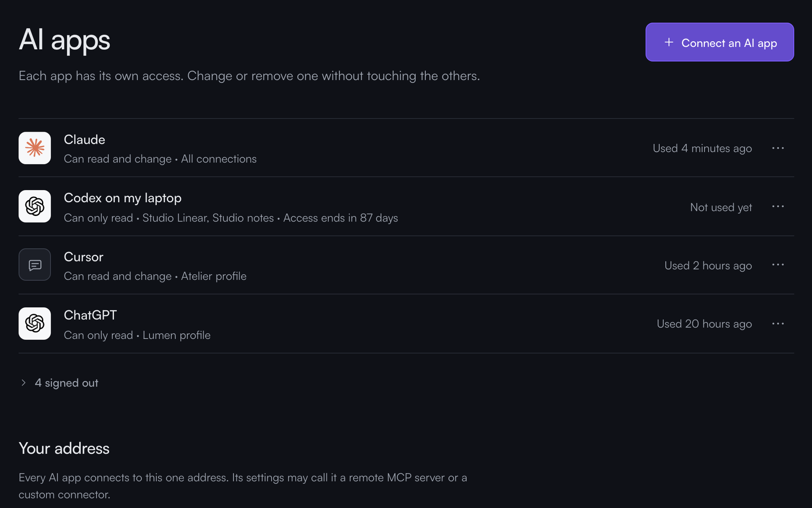This screenshot has height=508, width=812.
Task: Select the Codex on my laptop name
Action: tap(123, 199)
